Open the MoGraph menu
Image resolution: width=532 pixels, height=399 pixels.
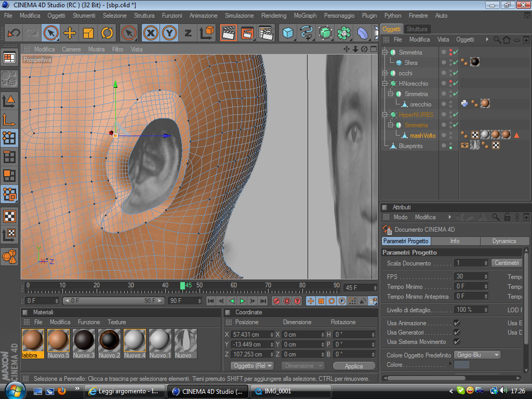pyautogui.click(x=305, y=16)
